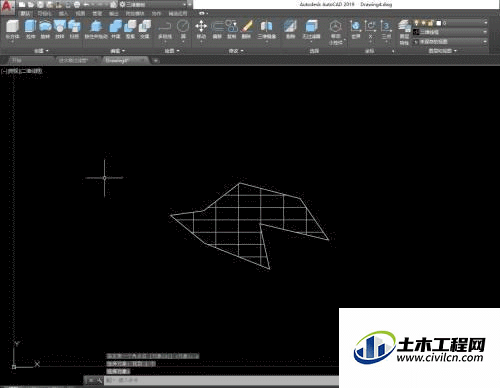Image resolution: width=500 pixels, height=388 pixels.
Task: Select the solid Intersect (交集) tool
Action: pos(145,29)
